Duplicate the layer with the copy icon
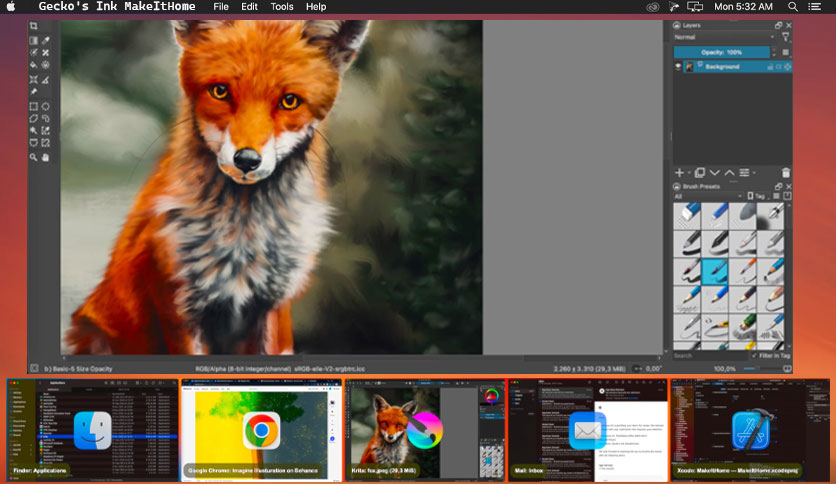The image size is (836, 484). (x=700, y=173)
